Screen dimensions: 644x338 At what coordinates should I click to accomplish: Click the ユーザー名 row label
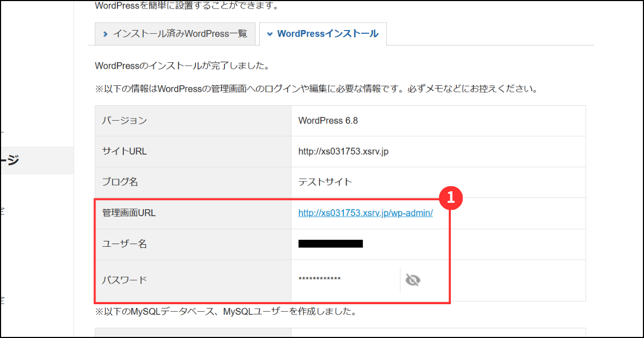[x=125, y=244]
